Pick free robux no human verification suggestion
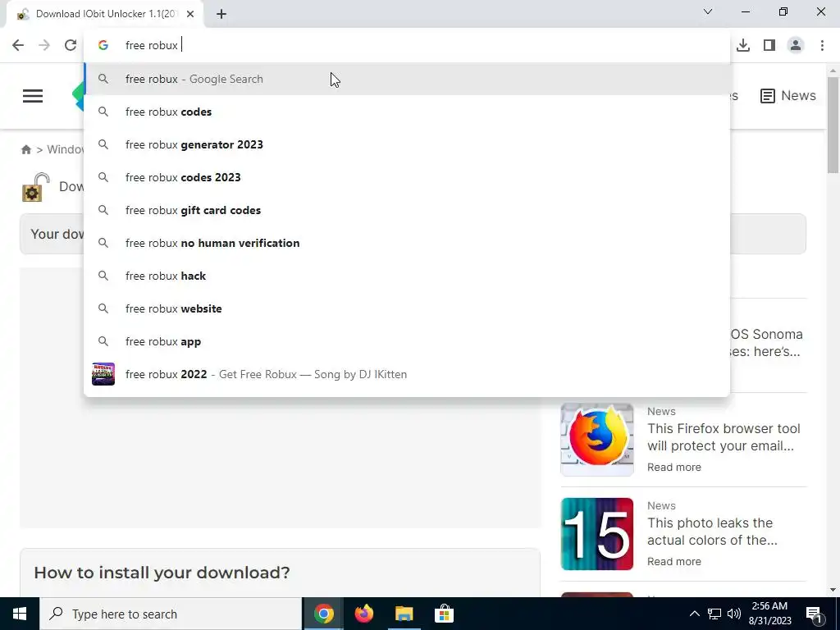The image size is (840, 630). 407,243
